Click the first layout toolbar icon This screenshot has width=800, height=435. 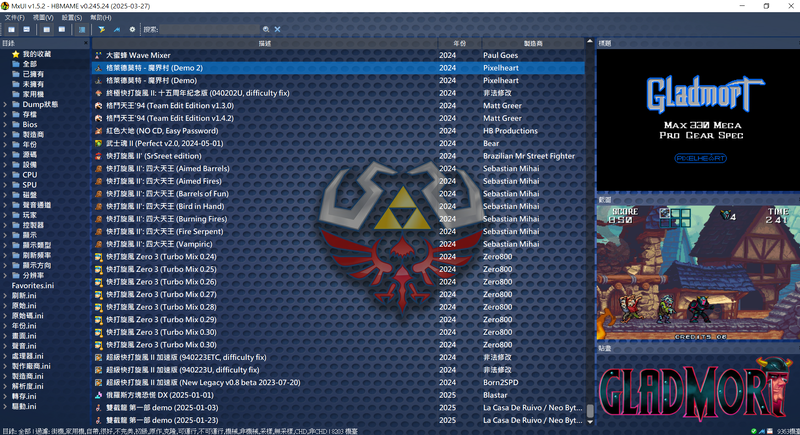(11, 30)
